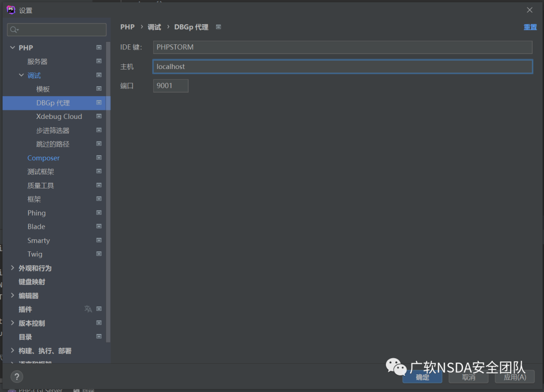This screenshot has width=544, height=392.
Task: Click project icon beside Composer entry
Action: click(x=99, y=158)
